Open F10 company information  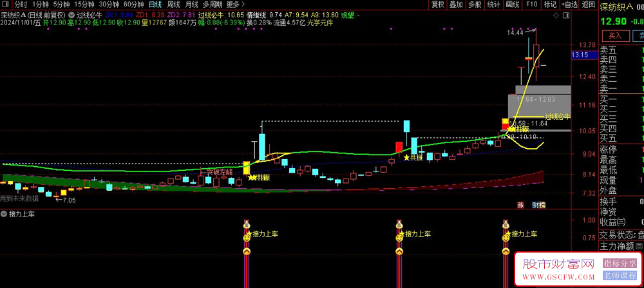point(531,5)
